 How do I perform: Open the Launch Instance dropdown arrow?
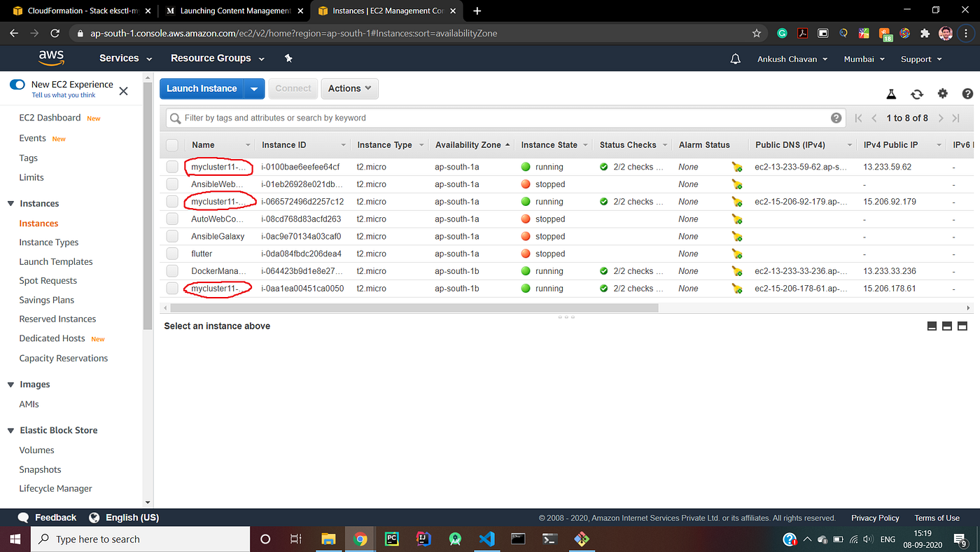(255, 88)
